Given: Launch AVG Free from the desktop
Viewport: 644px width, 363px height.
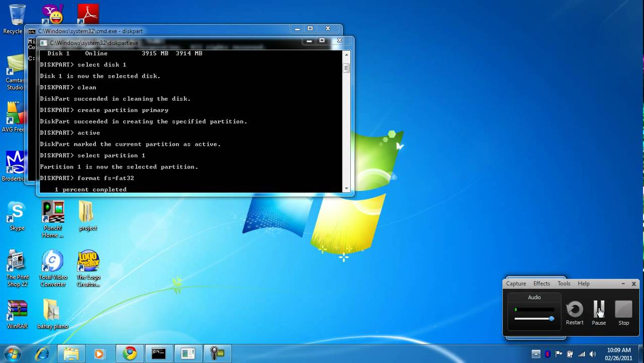Looking at the screenshot, I should click(14, 117).
